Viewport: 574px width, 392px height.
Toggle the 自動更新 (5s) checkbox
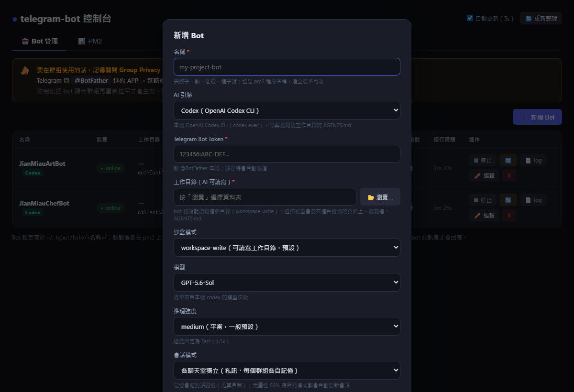click(470, 18)
